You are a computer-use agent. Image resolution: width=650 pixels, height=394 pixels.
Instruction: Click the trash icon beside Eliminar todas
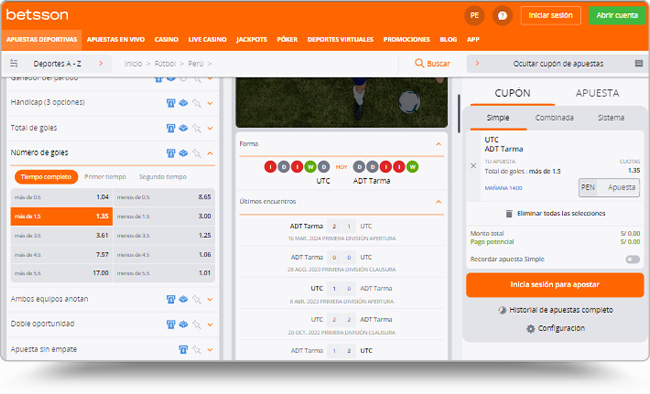point(509,214)
